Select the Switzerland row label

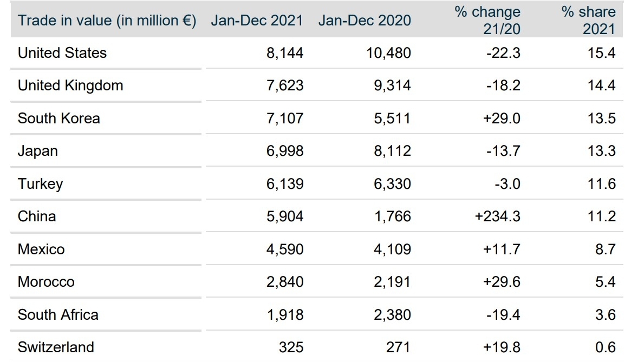(x=56, y=347)
